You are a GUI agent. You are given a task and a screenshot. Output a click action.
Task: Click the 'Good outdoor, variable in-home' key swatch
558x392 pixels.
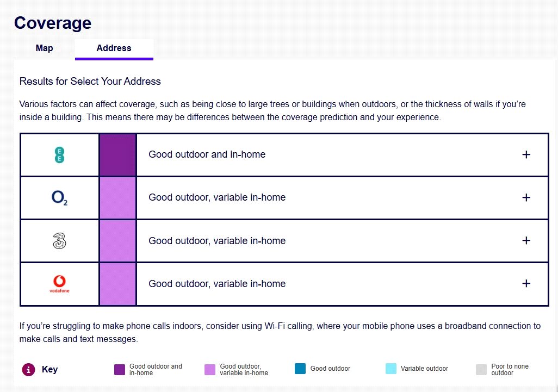(210, 370)
